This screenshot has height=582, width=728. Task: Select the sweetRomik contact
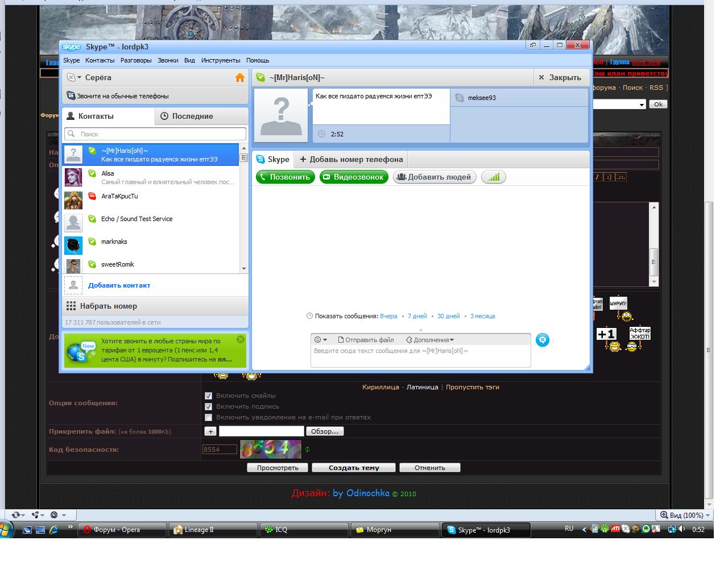(x=151, y=265)
